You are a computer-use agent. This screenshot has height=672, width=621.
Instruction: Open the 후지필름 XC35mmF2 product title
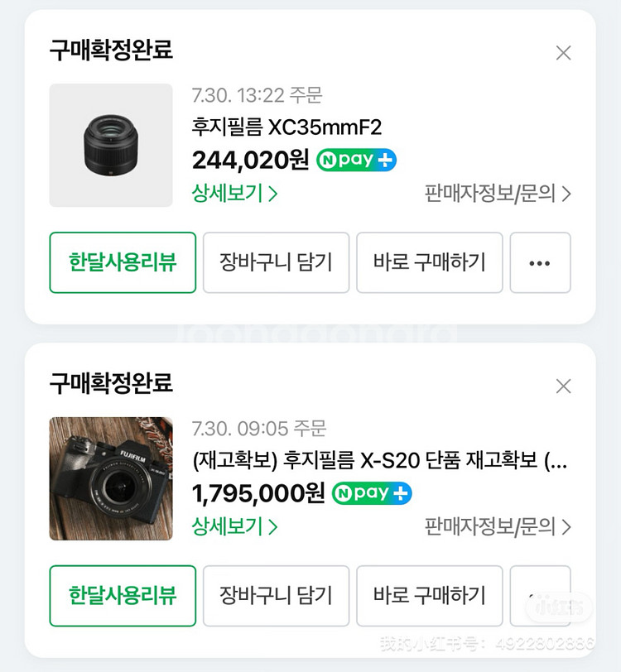tap(286, 127)
